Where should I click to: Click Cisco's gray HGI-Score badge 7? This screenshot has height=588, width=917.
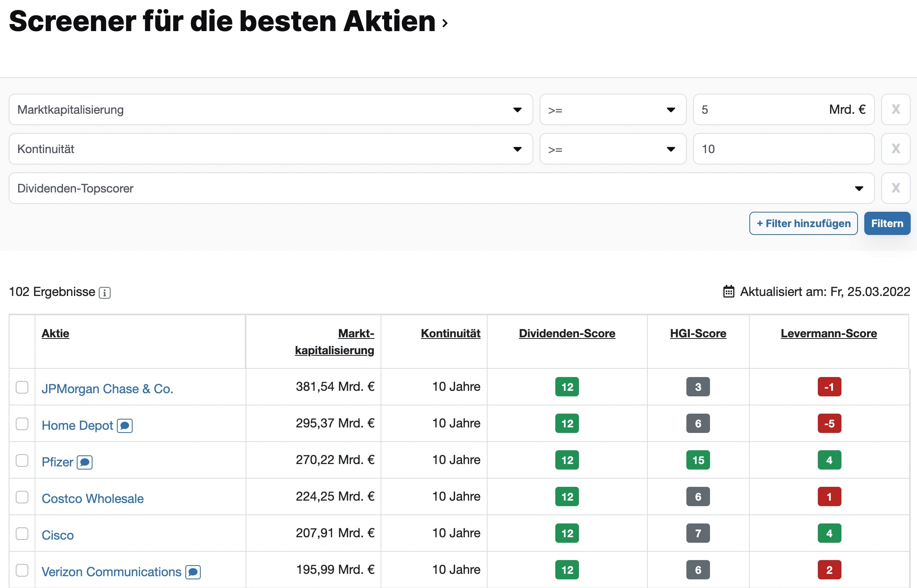pos(698,533)
